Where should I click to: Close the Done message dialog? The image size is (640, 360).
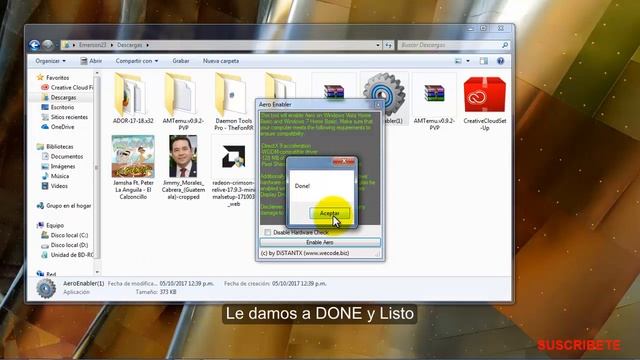click(x=343, y=162)
